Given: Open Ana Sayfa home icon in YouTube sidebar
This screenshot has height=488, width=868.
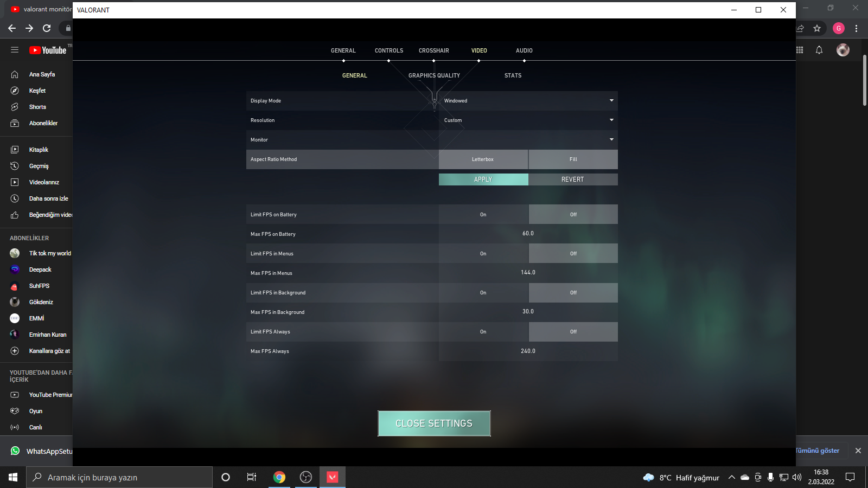Looking at the screenshot, I should click(x=15, y=74).
